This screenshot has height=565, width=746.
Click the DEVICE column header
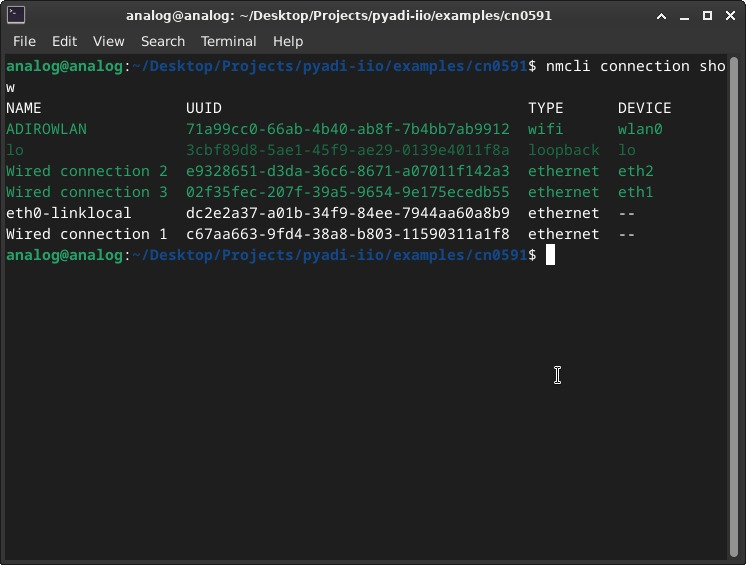pyautogui.click(x=645, y=108)
